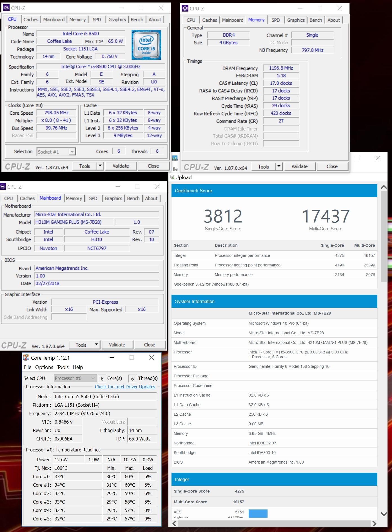Switch to Bench tab in the CPU window
The height and width of the screenshot is (532, 392).
(x=137, y=19)
